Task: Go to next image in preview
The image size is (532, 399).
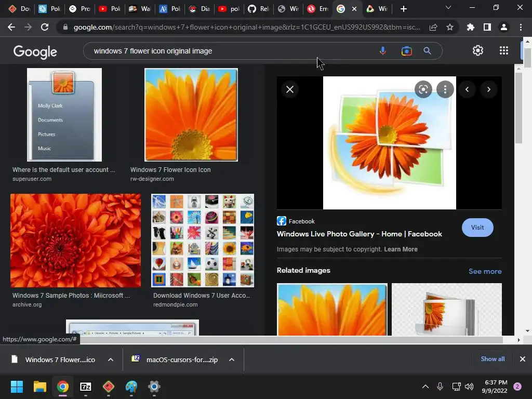Action: [488, 89]
